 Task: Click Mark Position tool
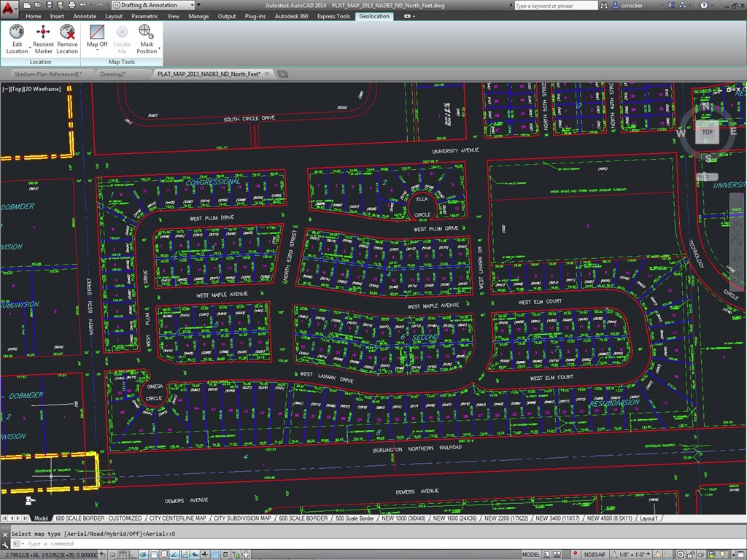tap(146, 39)
